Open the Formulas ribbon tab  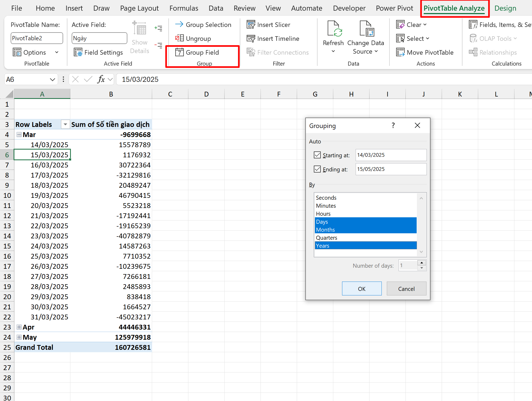click(x=184, y=8)
